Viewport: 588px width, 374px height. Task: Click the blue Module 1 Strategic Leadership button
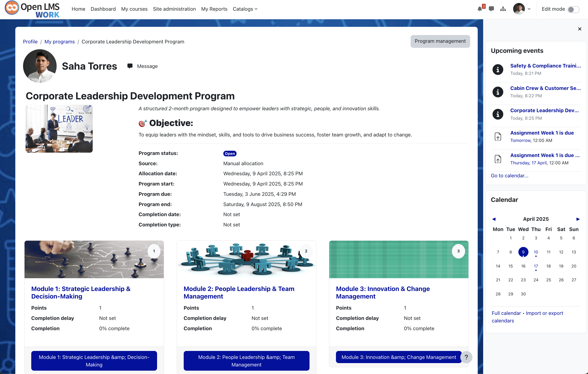coord(94,361)
